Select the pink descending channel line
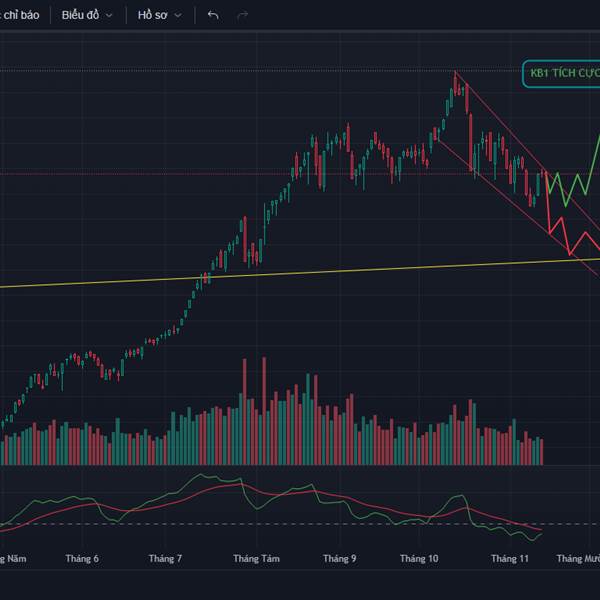Viewport: 600px width, 600px height. click(x=500, y=120)
